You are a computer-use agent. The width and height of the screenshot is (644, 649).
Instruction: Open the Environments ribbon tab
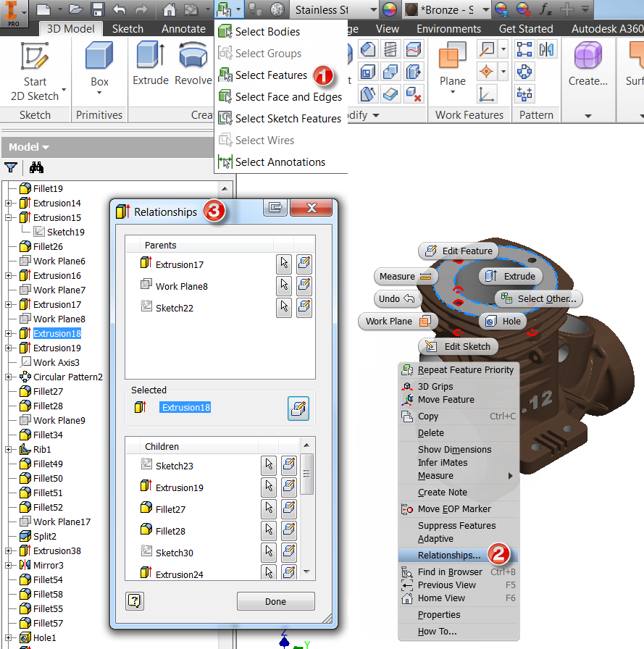(x=448, y=28)
